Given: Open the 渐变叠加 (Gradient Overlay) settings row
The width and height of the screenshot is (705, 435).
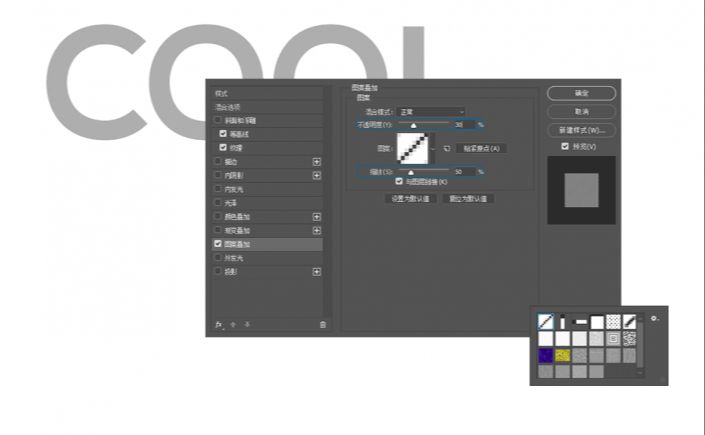Looking at the screenshot, I should click(268, 230).
